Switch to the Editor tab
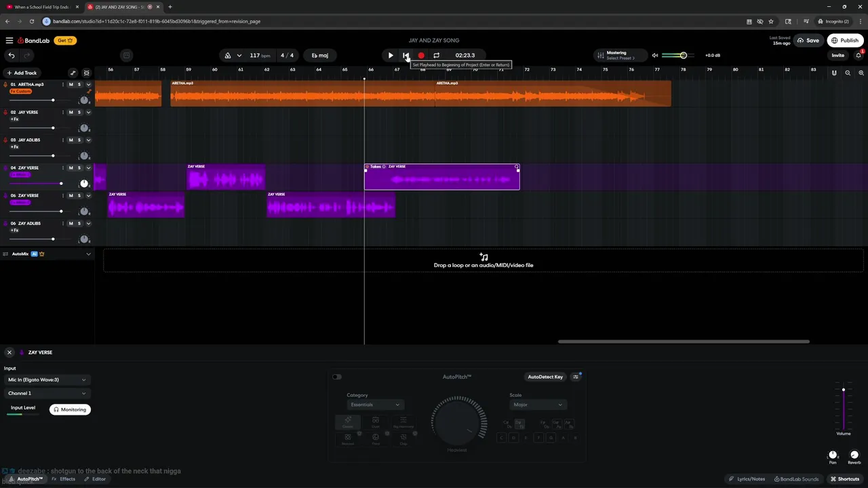The height and width of the screenshot is (488, 868). click(x=95, y=479)
